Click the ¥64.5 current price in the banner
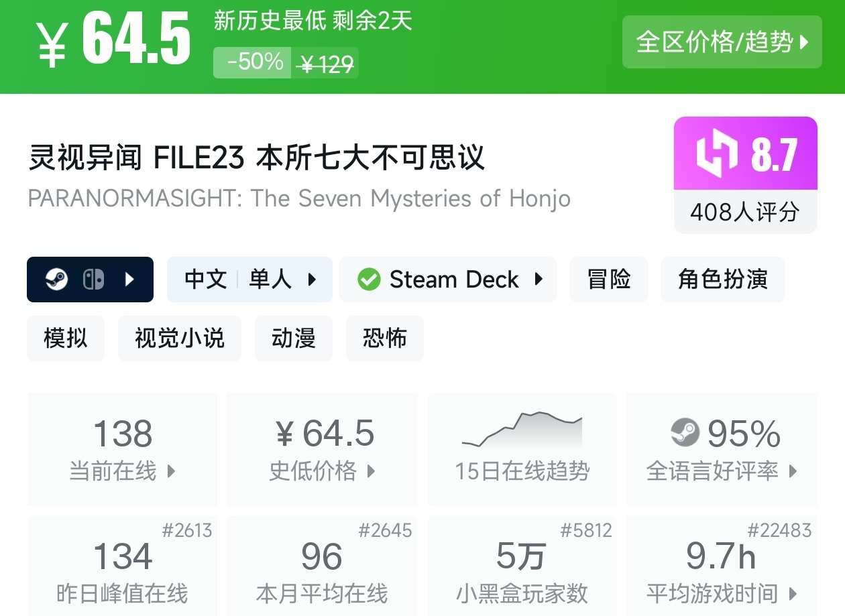 113,42
